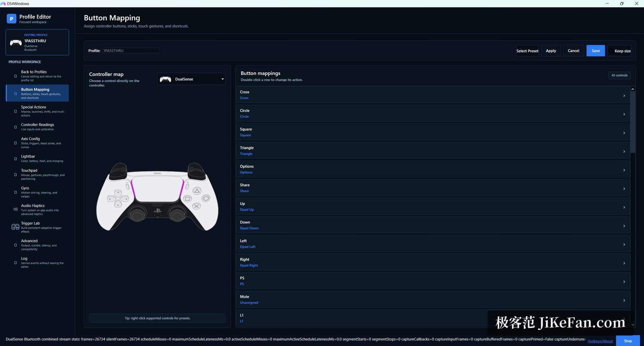Expand the Cross mapping row chevron
Image resolution: width=644 pixels, height=346 pixels.
pos(624,96)
